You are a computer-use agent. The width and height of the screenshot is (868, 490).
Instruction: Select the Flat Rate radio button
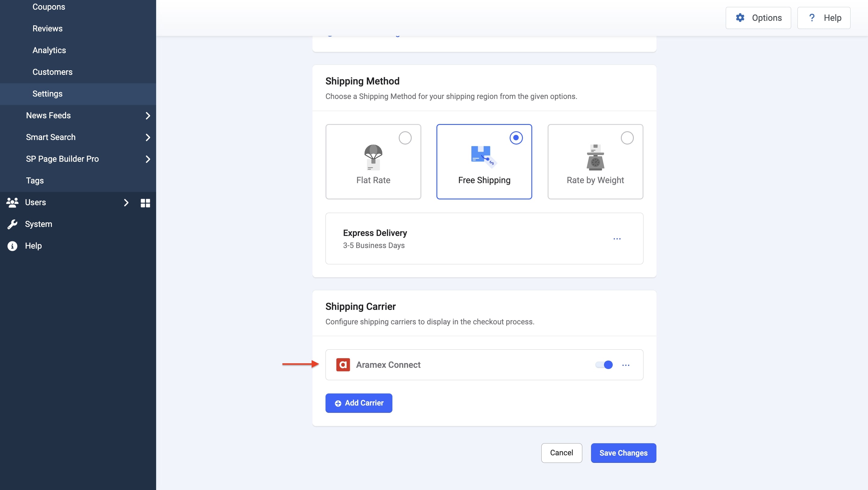pyautogui.click(x=405, y=138)
